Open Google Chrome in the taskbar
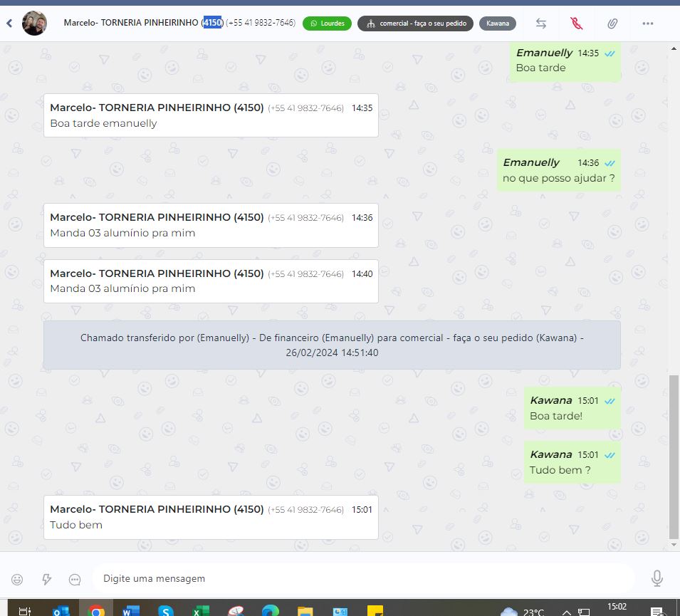The height and width of the screenshot is (616, 680). pos(96,610)
